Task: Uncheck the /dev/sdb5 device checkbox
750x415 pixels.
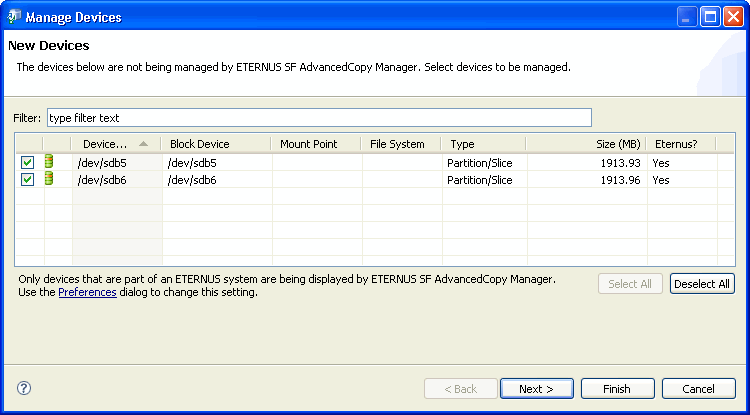Action: [27, 163]
